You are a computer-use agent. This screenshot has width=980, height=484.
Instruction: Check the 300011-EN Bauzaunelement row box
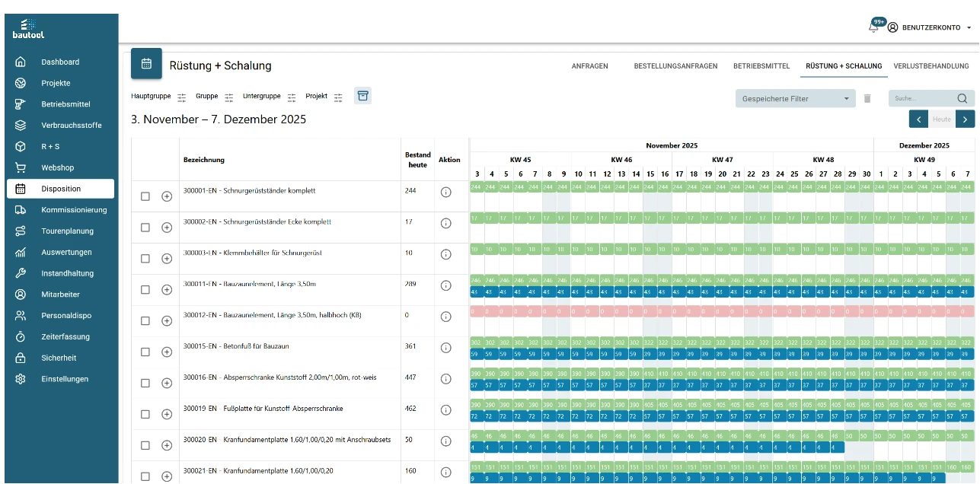(145, 290)
